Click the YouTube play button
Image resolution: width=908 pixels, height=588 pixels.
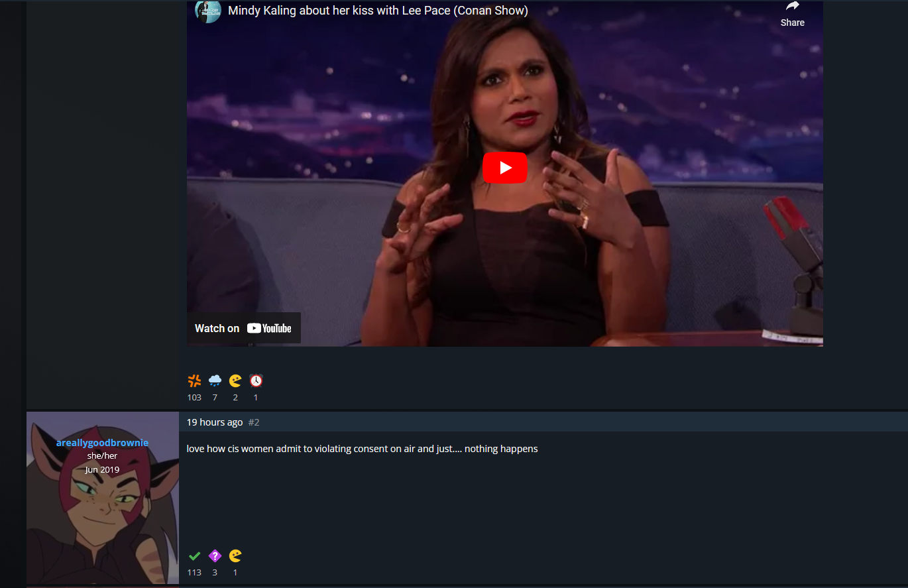coord(504,168)
